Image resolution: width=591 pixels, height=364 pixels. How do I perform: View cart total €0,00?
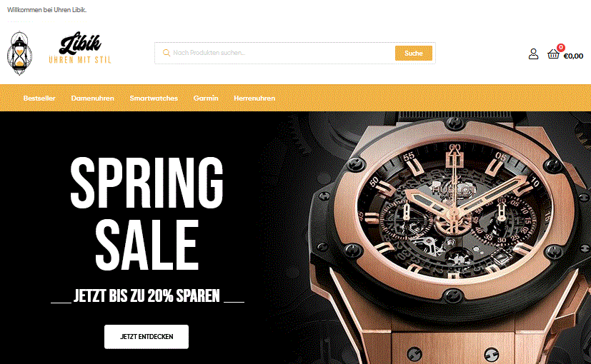click(x=573, y=56)
